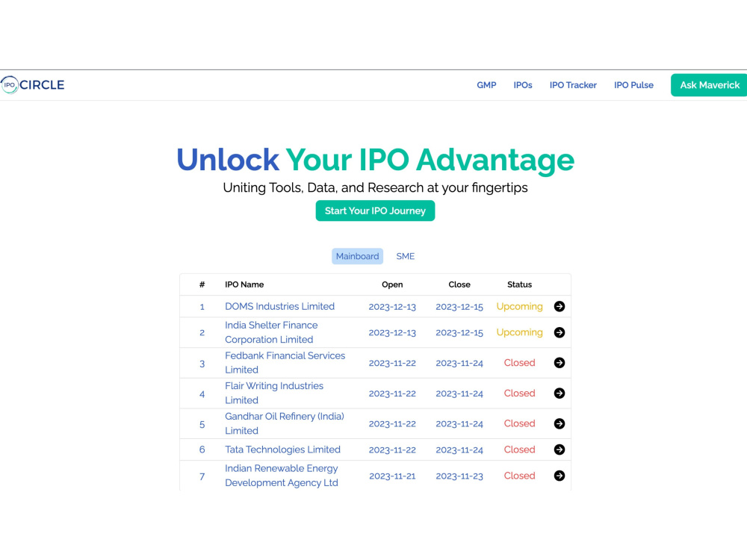Click row number 6 in IPO table

pos(202,449)
